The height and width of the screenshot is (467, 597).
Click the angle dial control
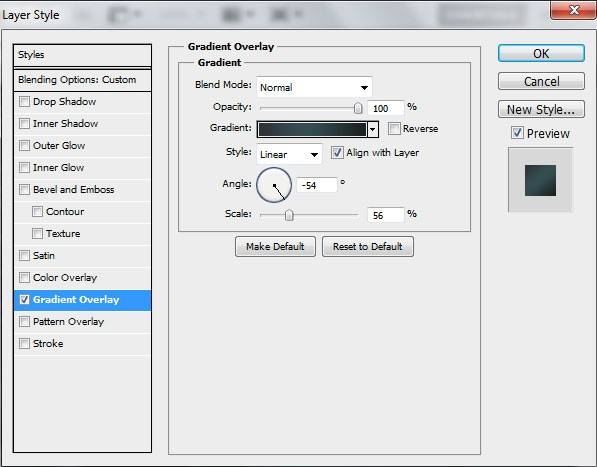[x=274, y=185]
